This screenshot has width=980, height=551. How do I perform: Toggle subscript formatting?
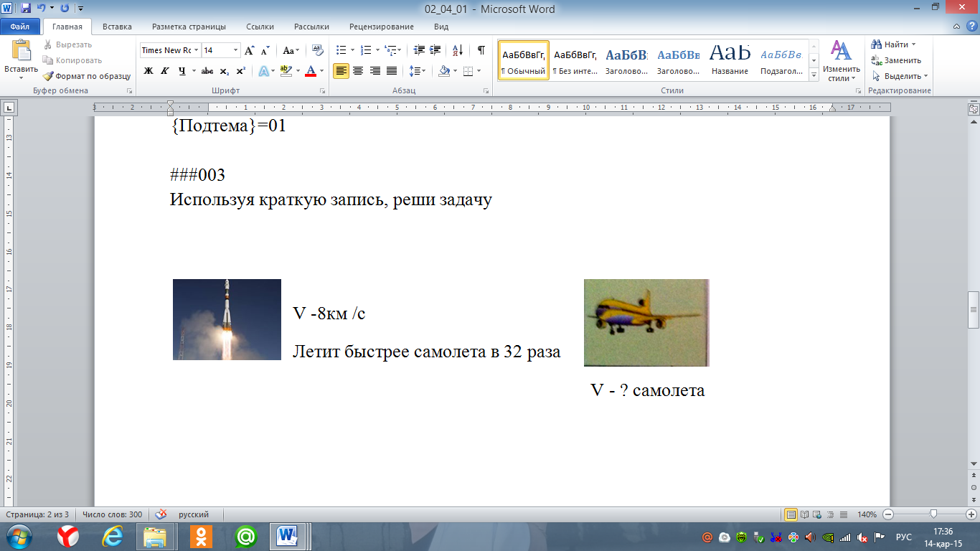224,70
